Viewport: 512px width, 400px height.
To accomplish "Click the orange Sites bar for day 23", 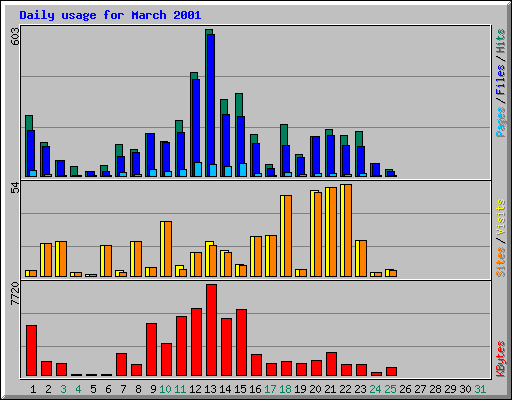I will point(363,258).
